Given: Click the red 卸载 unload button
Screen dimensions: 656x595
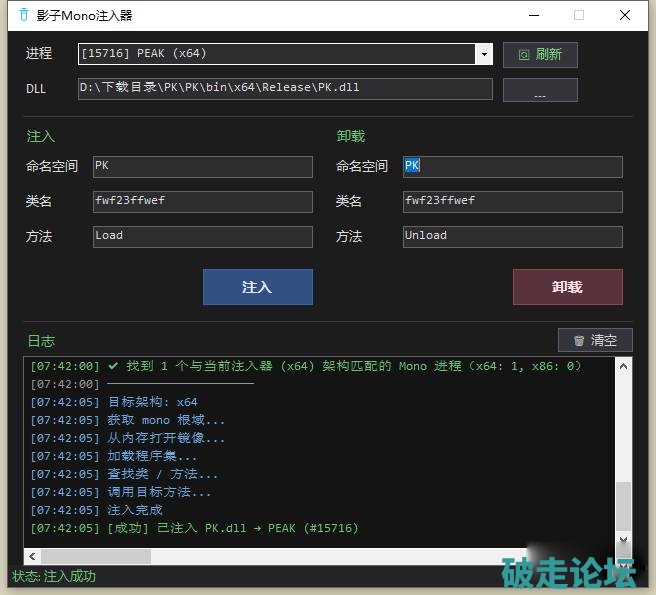Looking at the screenshot, I should 568,287.
